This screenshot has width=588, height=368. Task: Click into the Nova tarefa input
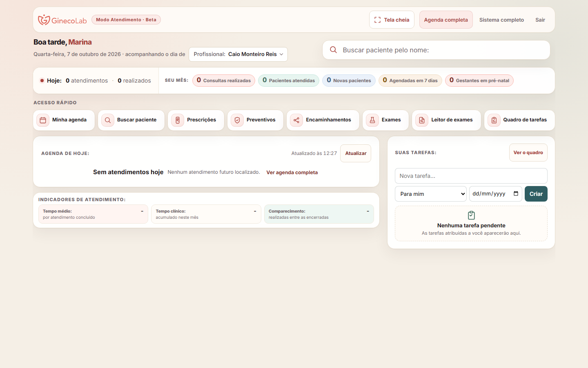[x=471, y=176]
